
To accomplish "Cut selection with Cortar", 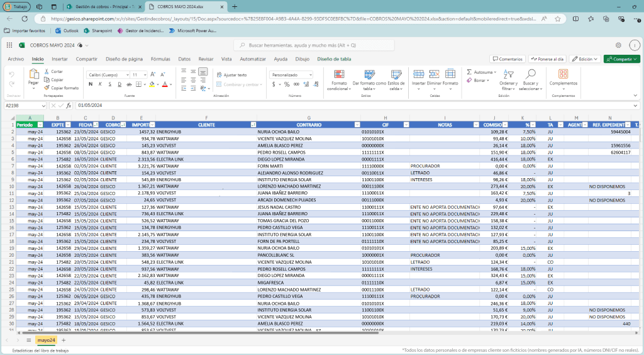I will click(x=53, y=72).
